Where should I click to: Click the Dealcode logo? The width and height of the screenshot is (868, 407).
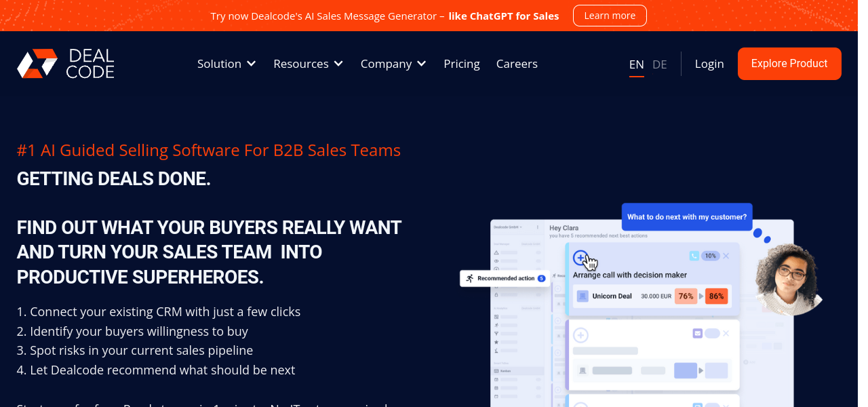(x=66, y=64)
